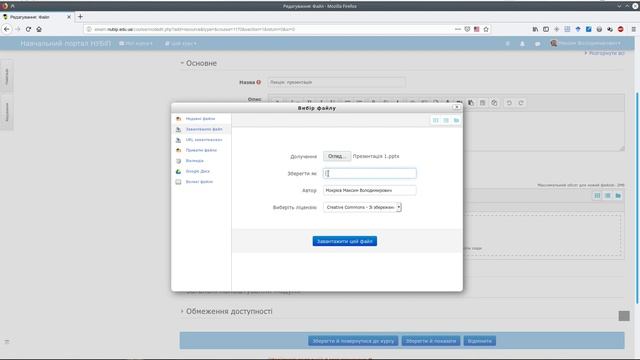The image size is (640, 360).
Task: Click the Розгорнути всі link
Action: coord(604,53)
